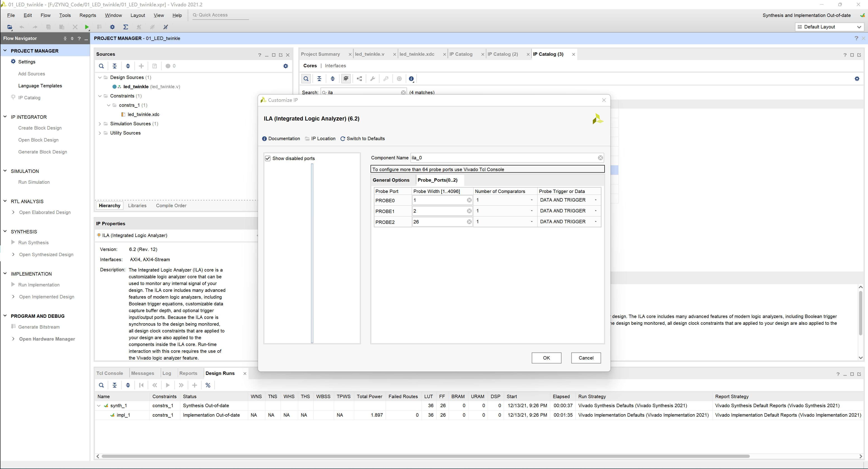Click the OK button to confirm
The width and height of the screenshot is (868, 469).
pos(546,358)
